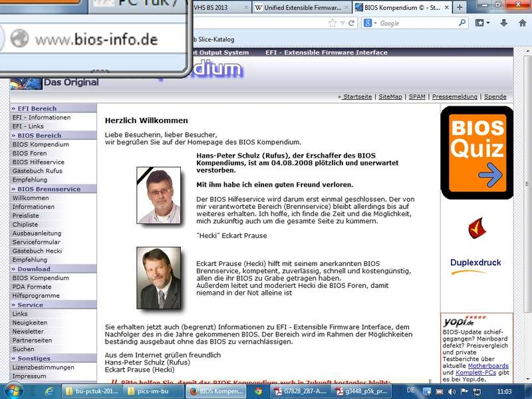Open the EFI - Extensible Firmware Interface header link
532x399 pixels.
coord(327,53)
